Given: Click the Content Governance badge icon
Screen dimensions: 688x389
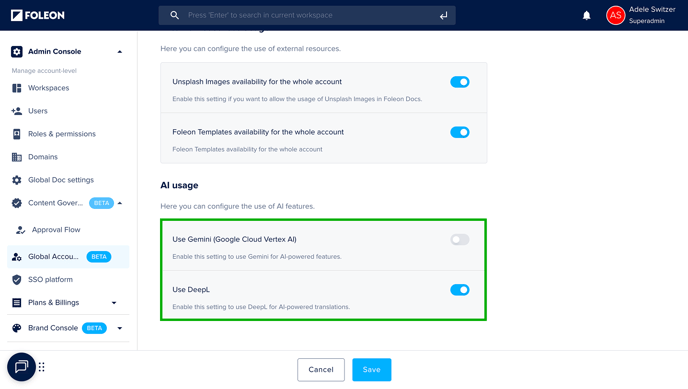Looking at the screenshot, I should coord(17,203).
